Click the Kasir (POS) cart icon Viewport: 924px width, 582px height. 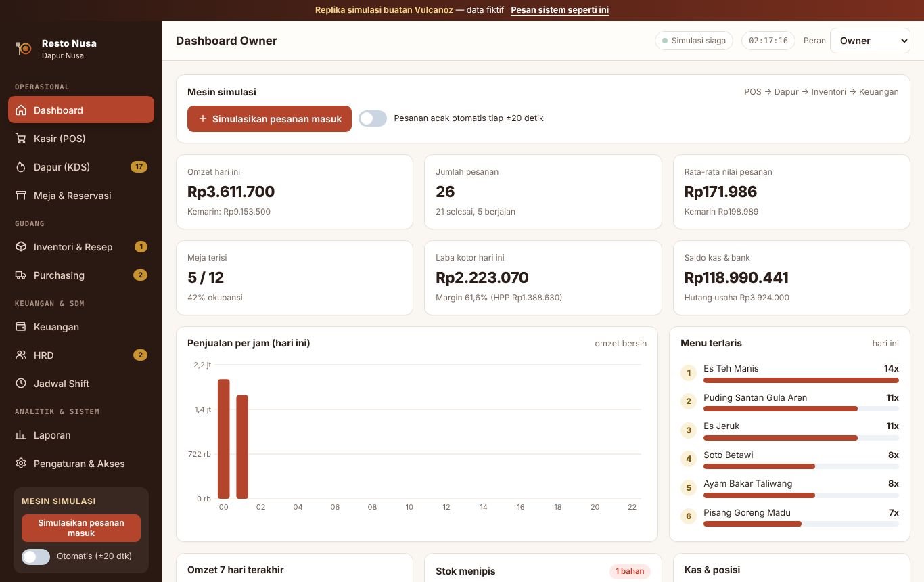[21, 139]
